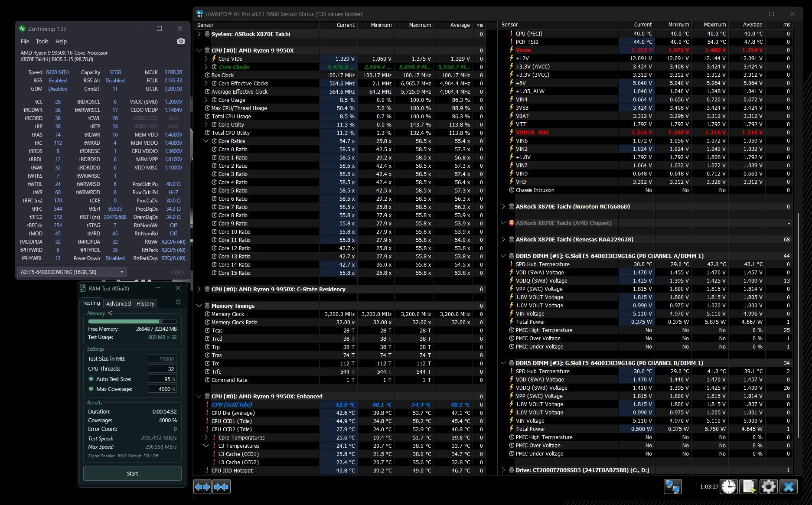Click the HWiNFO shrink columns arrows icon

(222, 487)
